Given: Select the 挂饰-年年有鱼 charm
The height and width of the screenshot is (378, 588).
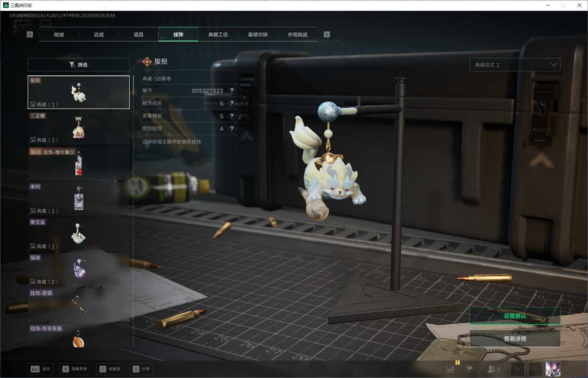Looking at the screenshot, I should pos(79,336).
